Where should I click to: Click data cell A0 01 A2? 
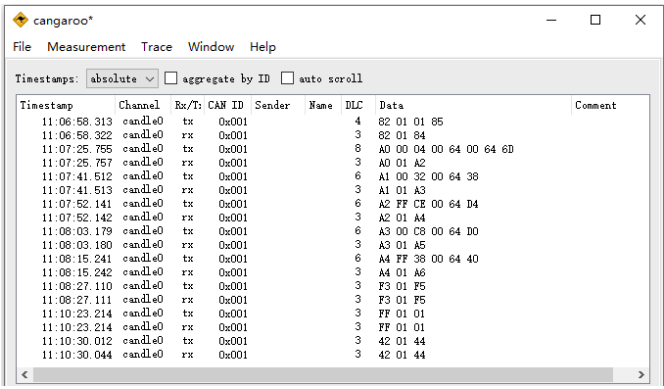coord(402,163)
